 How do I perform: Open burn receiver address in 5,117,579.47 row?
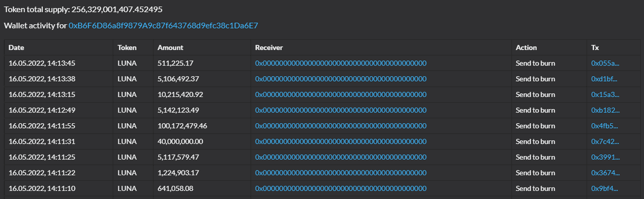point(341,158)
